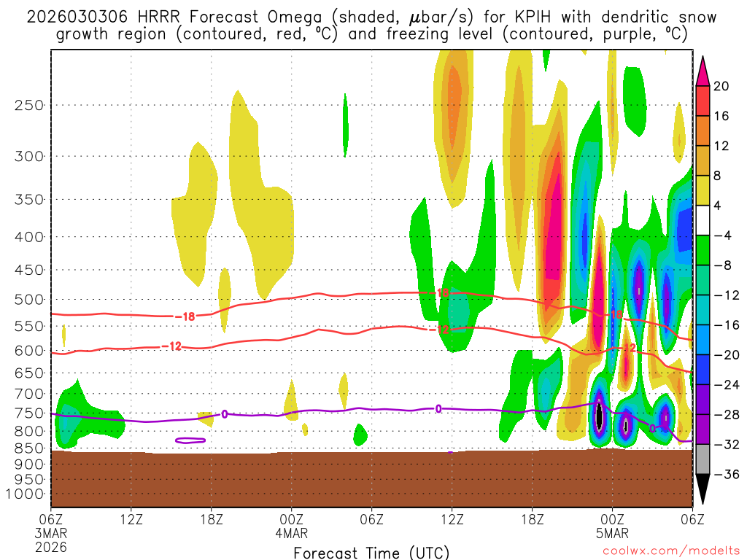Click the orange 12-16 colorbar segment
Screen dimensions: 747x560
[x=703, y=131]
